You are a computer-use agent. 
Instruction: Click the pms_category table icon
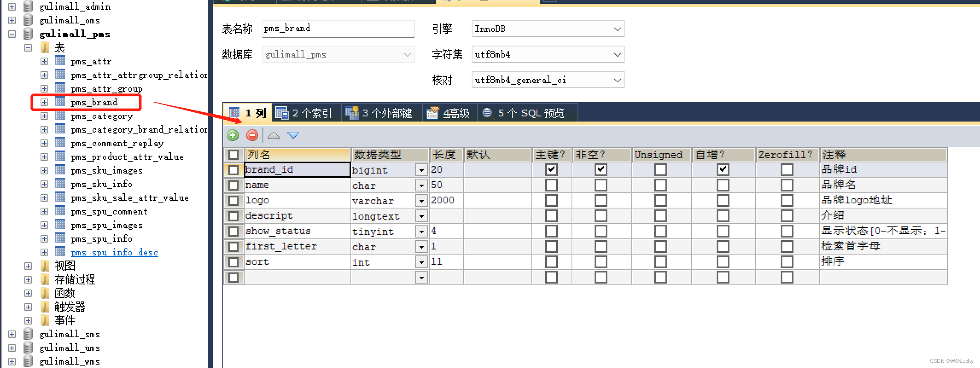coord(60,116)
